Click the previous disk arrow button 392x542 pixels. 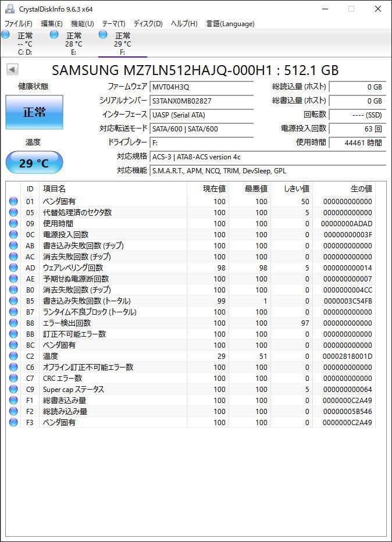(12, 69)
